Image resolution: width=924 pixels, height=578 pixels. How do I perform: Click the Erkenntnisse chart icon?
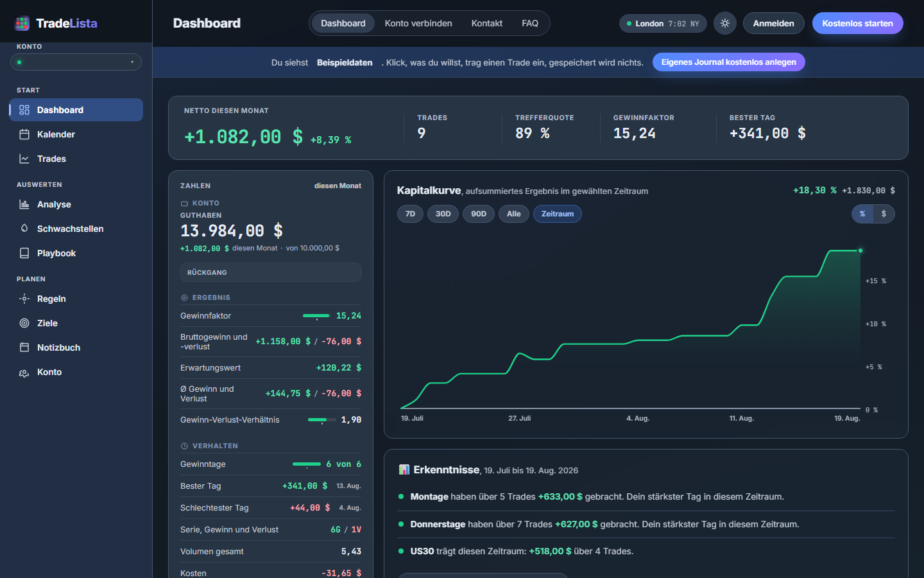(x=404, y=469)
